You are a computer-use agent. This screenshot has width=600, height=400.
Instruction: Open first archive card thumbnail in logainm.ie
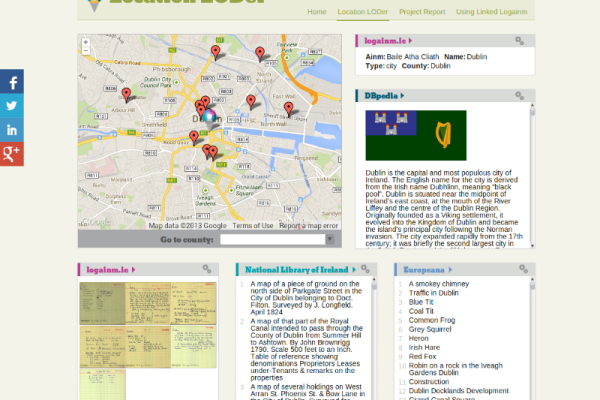point(102,304)
